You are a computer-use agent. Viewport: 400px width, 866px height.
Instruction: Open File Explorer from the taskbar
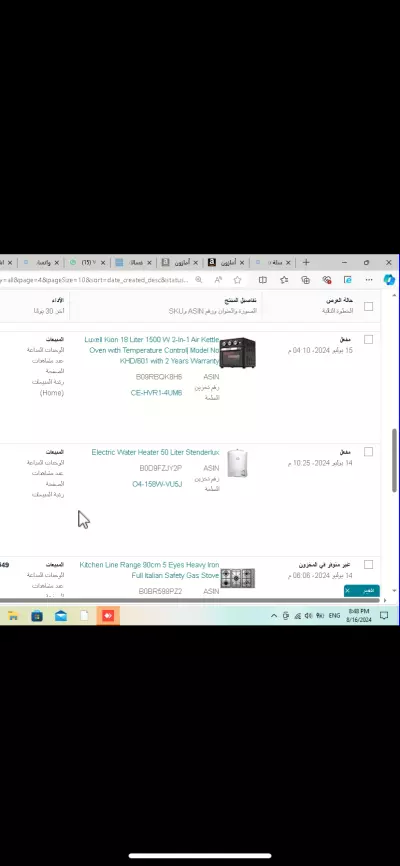[x=13, y=616]
